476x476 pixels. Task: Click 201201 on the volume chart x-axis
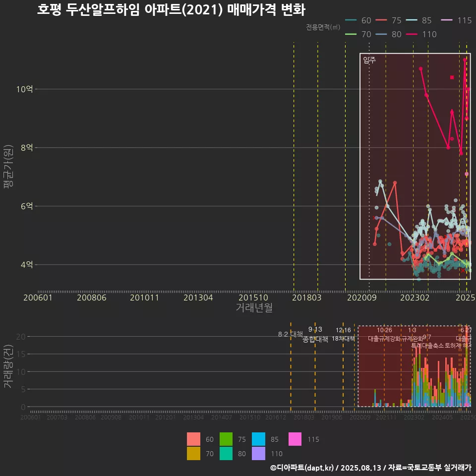(x=166, y=417)
